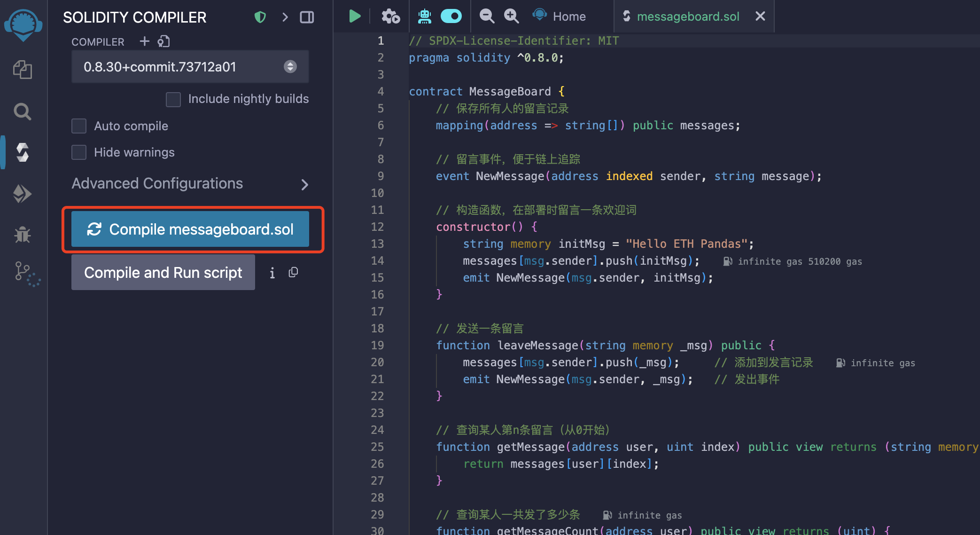Click the COMPILER section label
The image size is (980, 535).
click(x=98, y=42)
